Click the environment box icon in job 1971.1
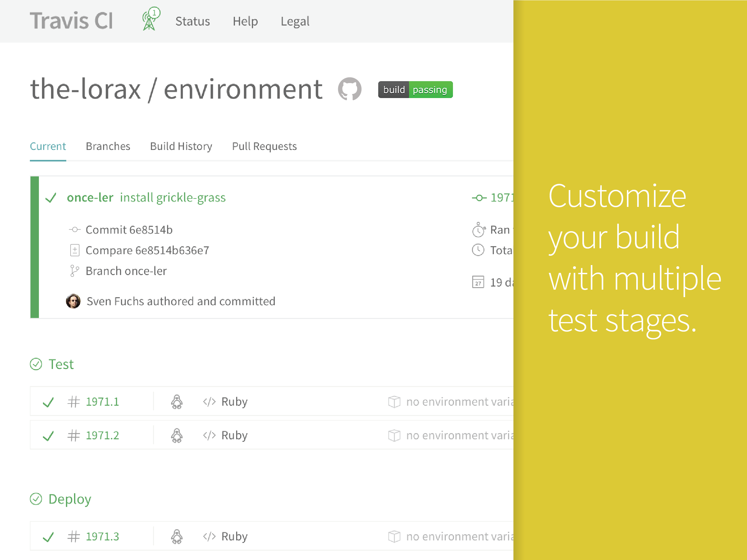 click(x=394, y=402)
